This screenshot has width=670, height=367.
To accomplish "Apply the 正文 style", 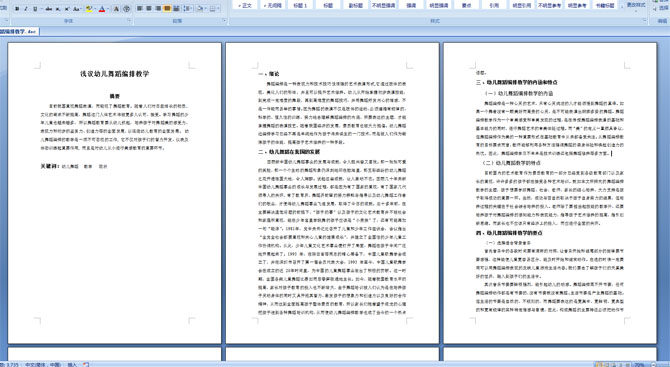I will [245, 5].
